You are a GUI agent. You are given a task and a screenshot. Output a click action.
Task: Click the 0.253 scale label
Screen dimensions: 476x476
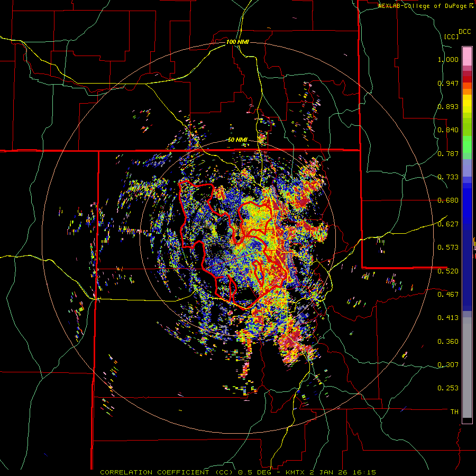[448, 388]
